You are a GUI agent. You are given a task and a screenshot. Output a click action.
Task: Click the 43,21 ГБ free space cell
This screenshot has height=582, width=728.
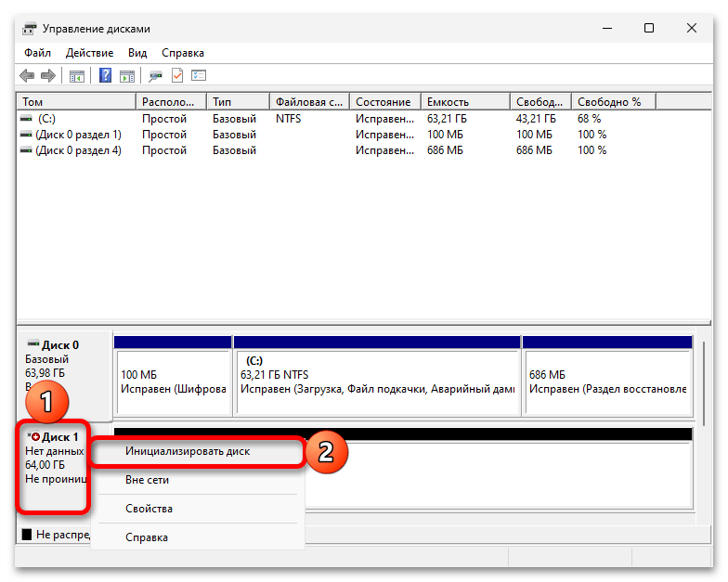pos(536,119)
